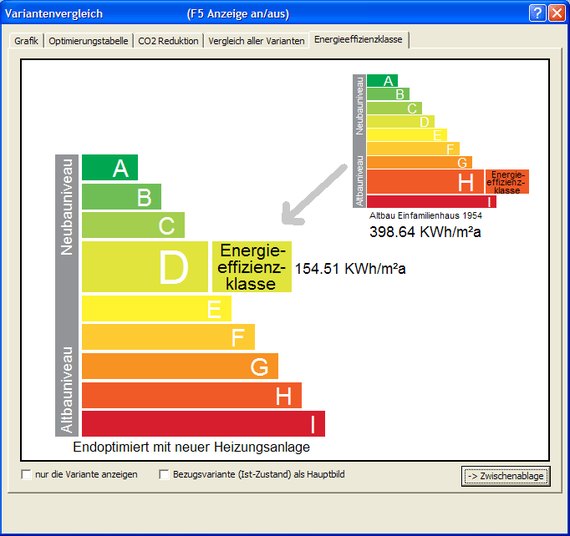Toggle 'Bezugsvariante (Ist-Zustand) als Hauptbild' checkbox
Image resolution: width=570 pixels, height=536 pixels.
pyautogui.click(x=164, y=474)
